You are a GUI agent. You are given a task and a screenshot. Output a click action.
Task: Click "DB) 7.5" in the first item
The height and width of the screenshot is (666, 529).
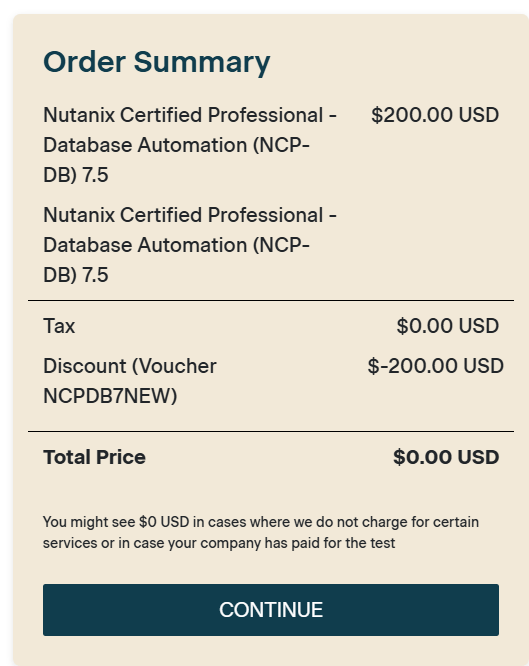pos(76,175)
